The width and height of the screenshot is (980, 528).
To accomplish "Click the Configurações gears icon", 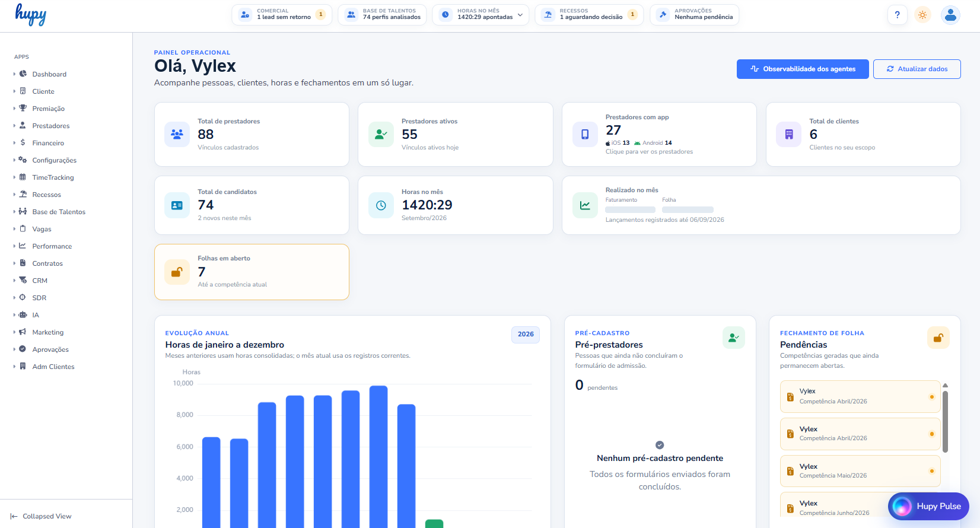I will click(x=23, y=160).
